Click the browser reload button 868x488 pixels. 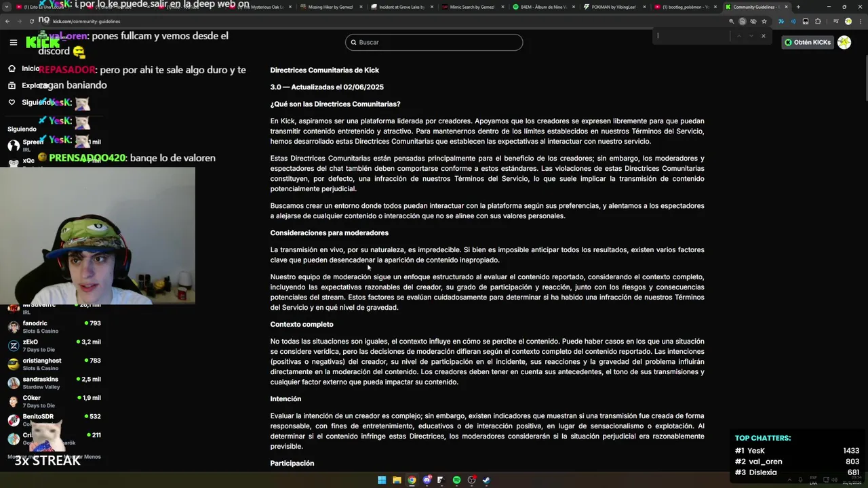(32, 21)
